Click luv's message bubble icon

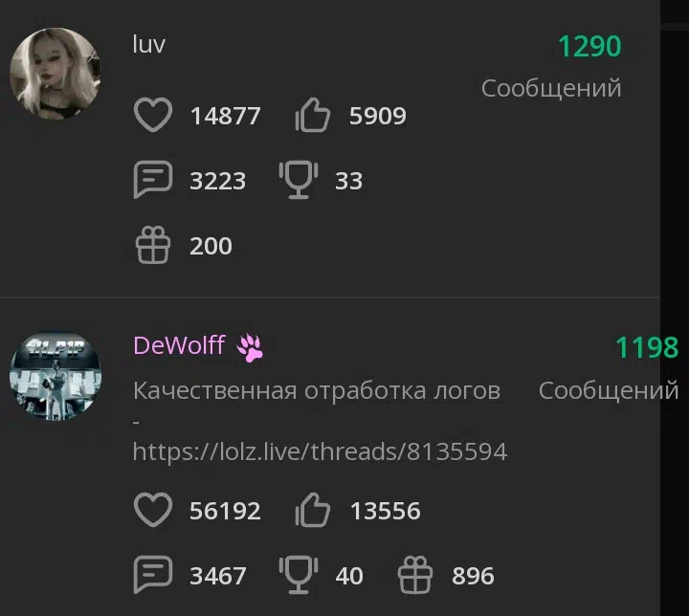(152, 179)
